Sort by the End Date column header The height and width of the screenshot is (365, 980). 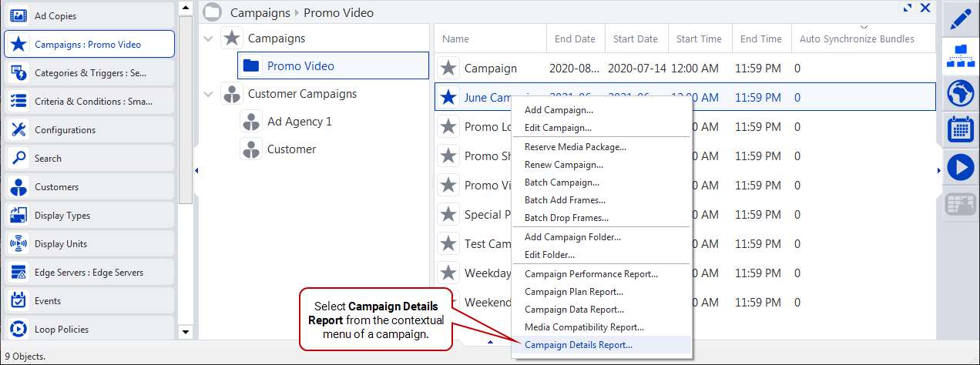coord(575,39)
